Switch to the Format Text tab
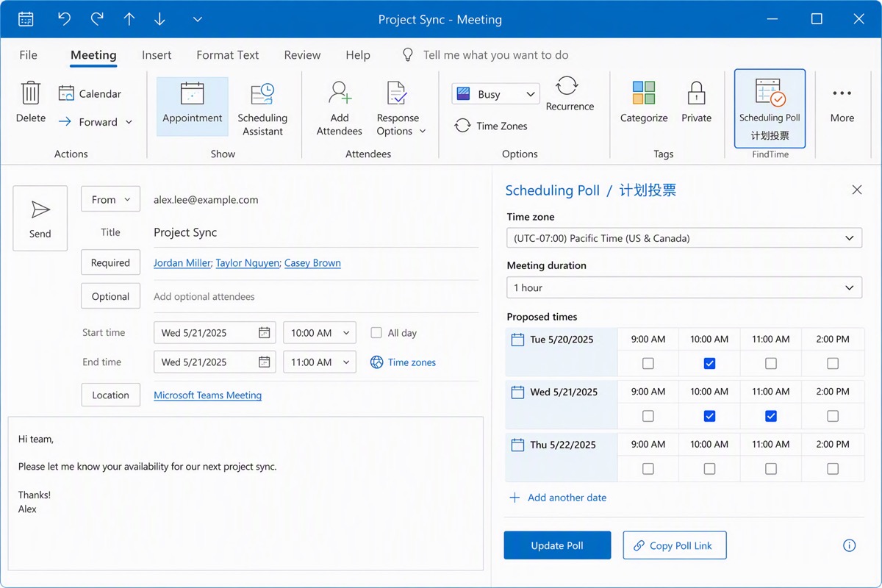 click(228, 55)
